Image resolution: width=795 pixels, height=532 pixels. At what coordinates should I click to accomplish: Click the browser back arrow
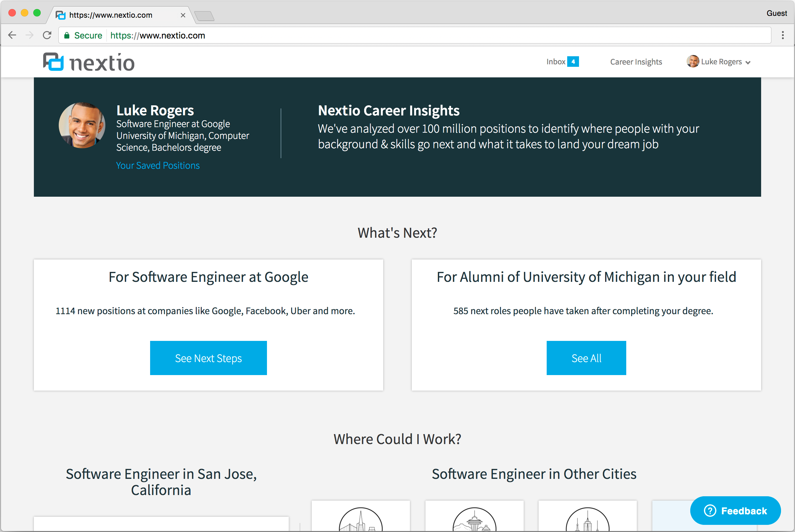point(12,35)
